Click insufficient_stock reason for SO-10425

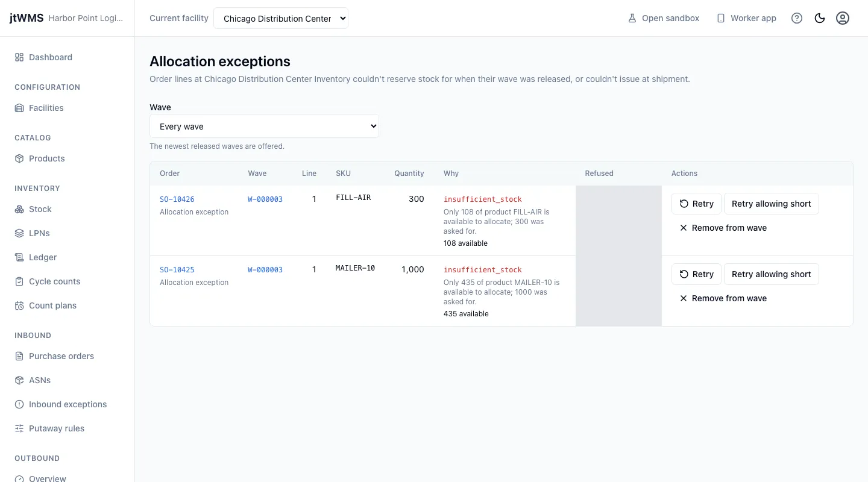[483, 269]
